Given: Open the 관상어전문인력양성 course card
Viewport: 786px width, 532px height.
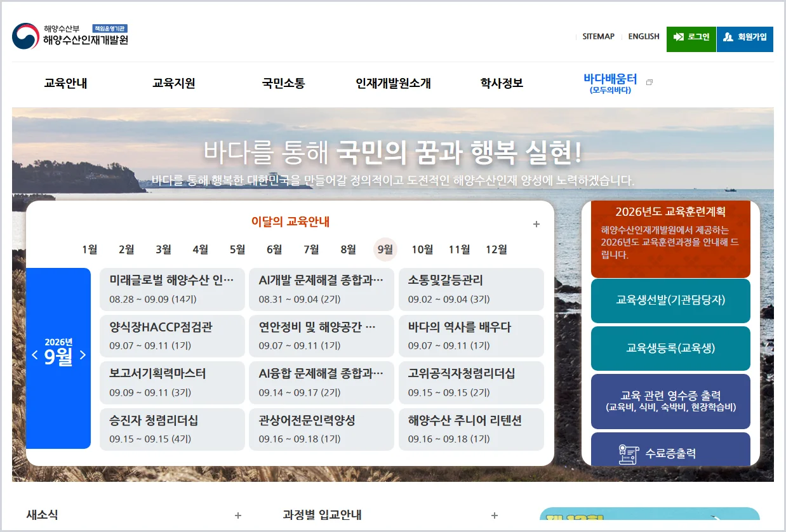Looking at the screenshot, I should pos(321,430).
